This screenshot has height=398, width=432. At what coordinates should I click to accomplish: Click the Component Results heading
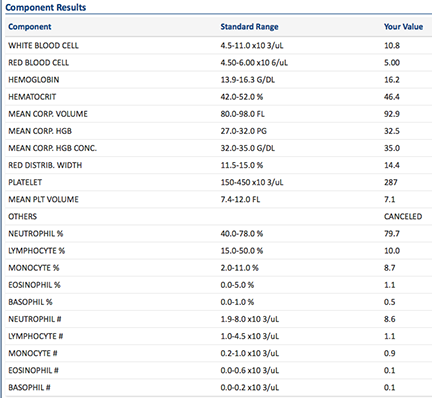pos(46,7)
